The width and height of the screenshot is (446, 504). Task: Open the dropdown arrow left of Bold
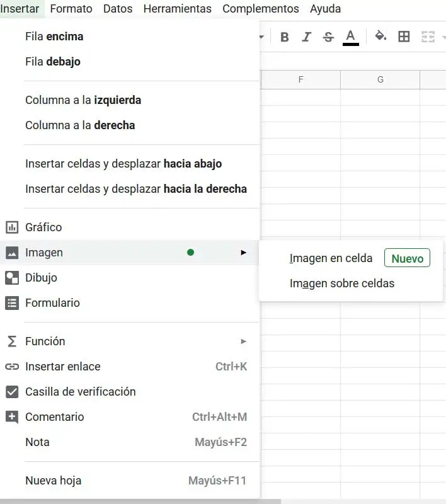point(261,37)
